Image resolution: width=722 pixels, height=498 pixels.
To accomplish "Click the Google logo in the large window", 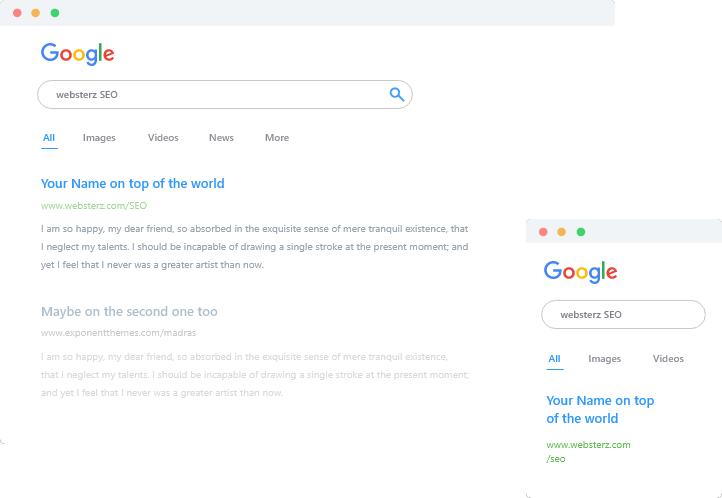I will point(77,54).
